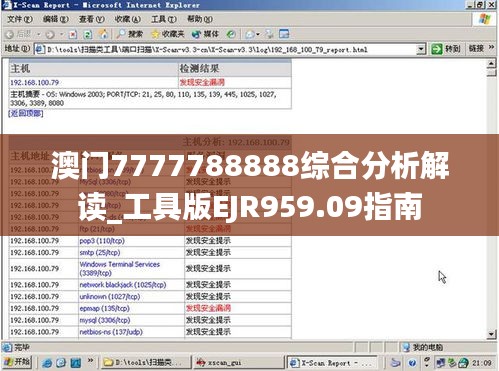Image resolution: width=499 pixels, height=371 pixels.
Task: Open the network blackjack (1025/tcp) link
Action: 123,285
